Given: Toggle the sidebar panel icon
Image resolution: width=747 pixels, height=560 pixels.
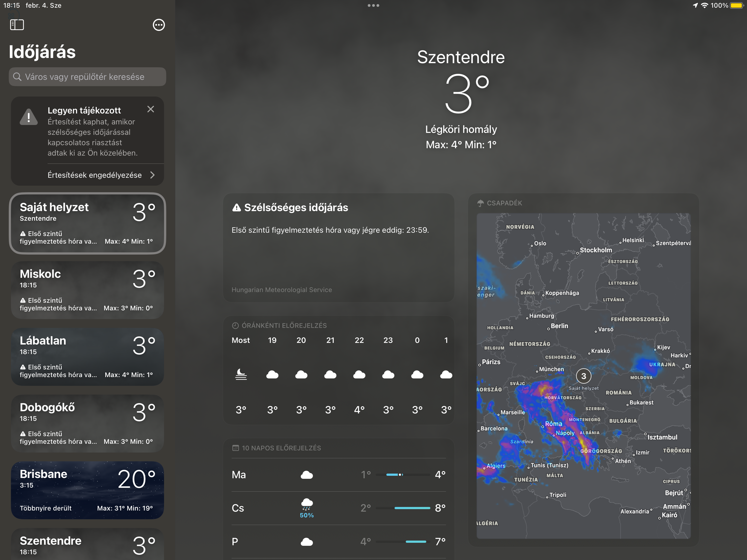Looking at the screenshot, I should (17, 25).
